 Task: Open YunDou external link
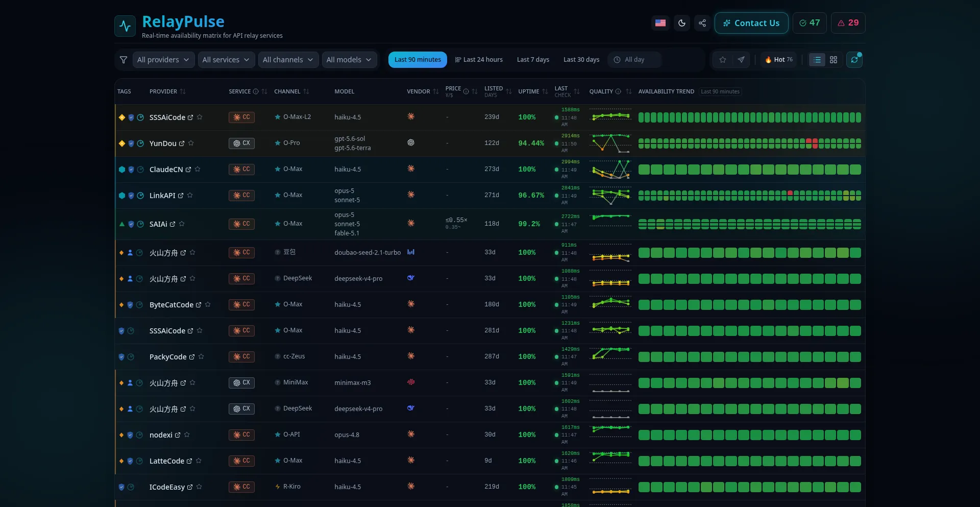[x=182, y=143]
